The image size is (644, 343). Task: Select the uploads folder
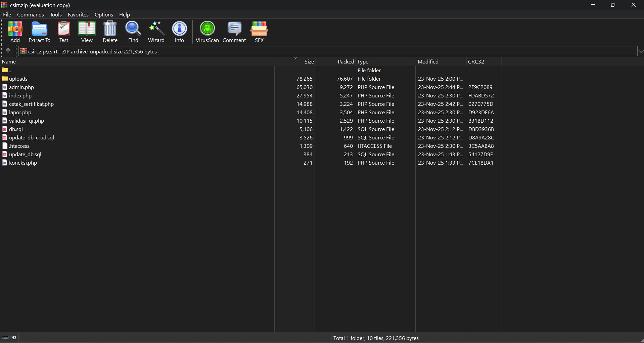[x=18, y=79]
